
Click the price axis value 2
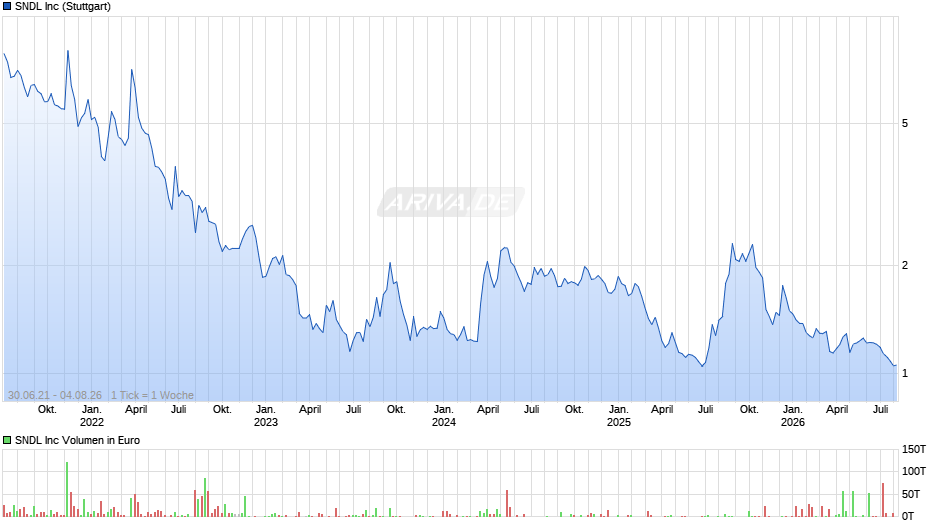click(905, 266)
